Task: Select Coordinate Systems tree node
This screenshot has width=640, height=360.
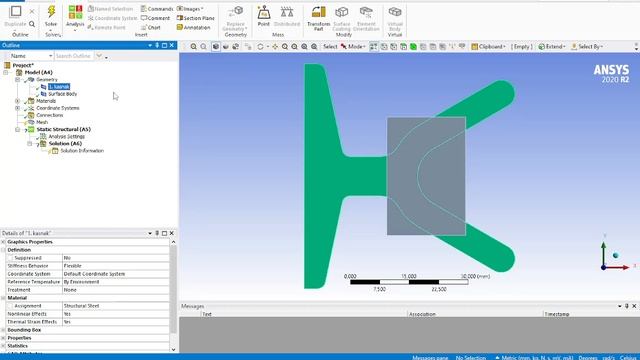Action: coord(58,108)
